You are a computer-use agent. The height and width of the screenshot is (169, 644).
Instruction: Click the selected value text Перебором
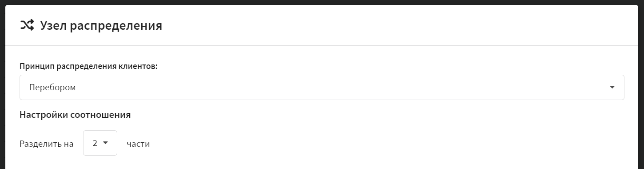[52, 88]
